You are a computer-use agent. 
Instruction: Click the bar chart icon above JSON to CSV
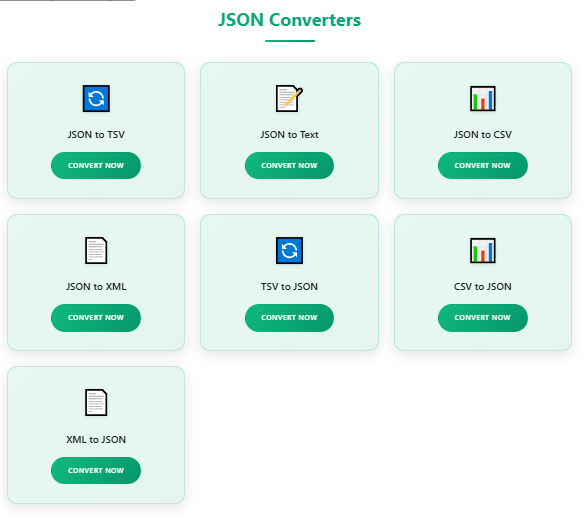[483, 99]
